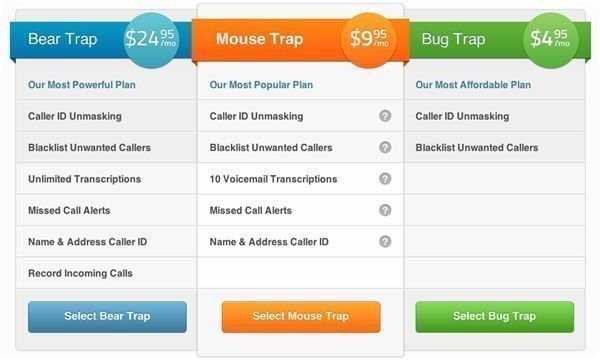
Task: Open help icon for 10 Voicemail Transcriptions
Action: (385, 178)
